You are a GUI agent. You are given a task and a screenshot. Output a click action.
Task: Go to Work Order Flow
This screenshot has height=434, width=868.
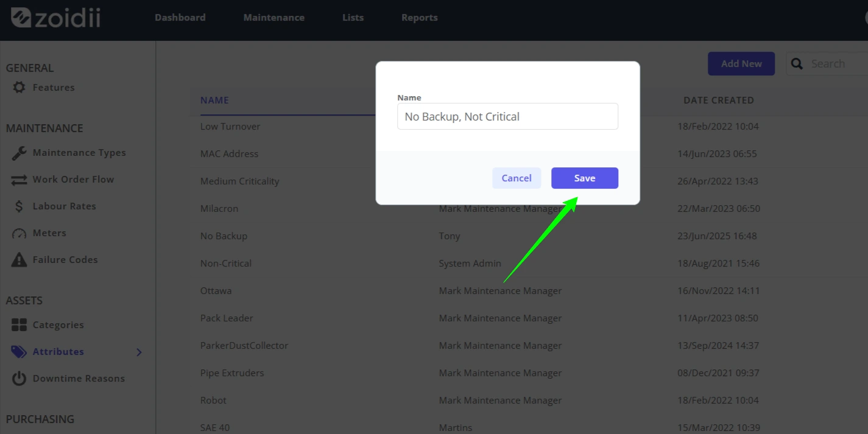coord(73,180)
